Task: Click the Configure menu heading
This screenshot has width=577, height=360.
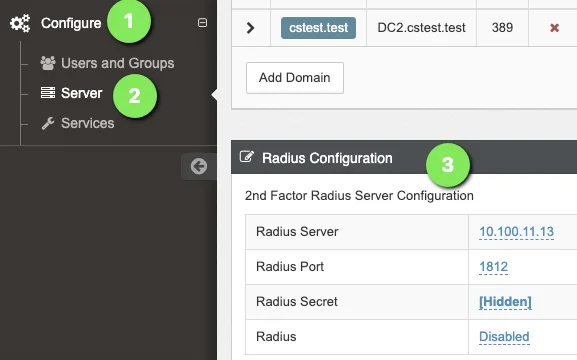Action: (71, 23)
